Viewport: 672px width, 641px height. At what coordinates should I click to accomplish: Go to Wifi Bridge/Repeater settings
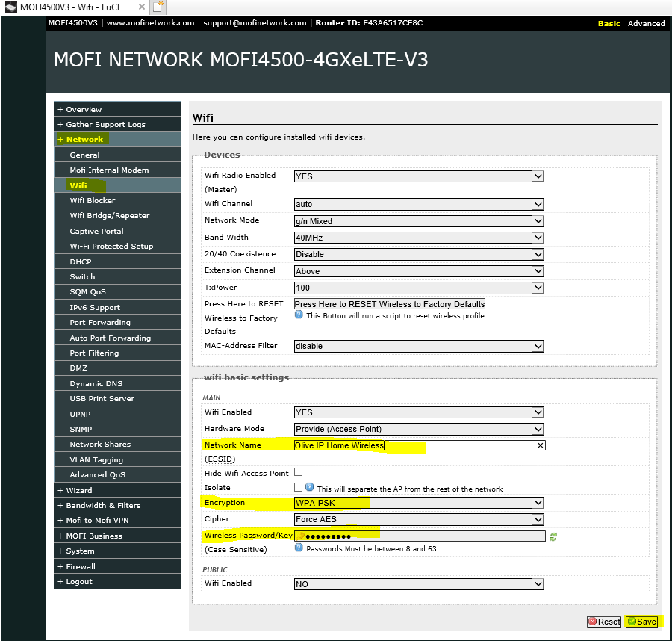coord(117,216)
